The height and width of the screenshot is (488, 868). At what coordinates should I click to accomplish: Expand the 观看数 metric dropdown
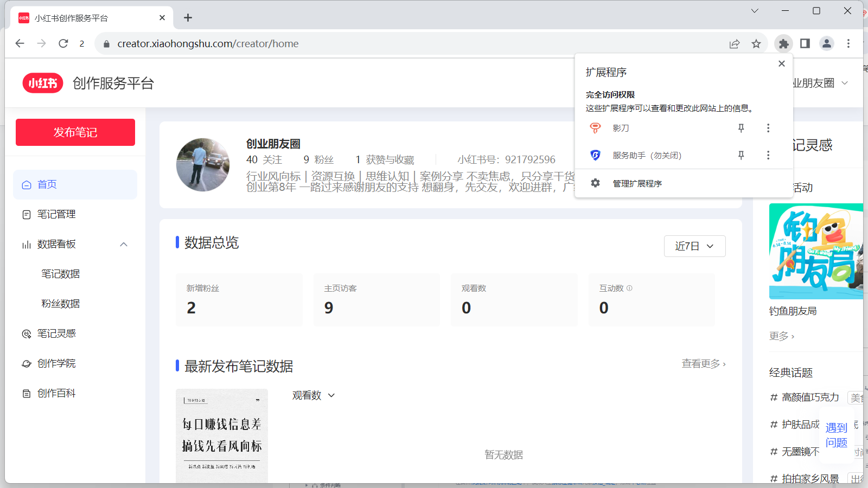[x=314, y=396]
